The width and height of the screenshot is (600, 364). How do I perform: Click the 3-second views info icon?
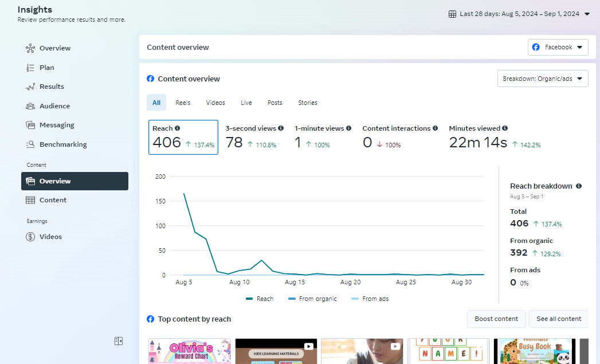pos(281,128)
